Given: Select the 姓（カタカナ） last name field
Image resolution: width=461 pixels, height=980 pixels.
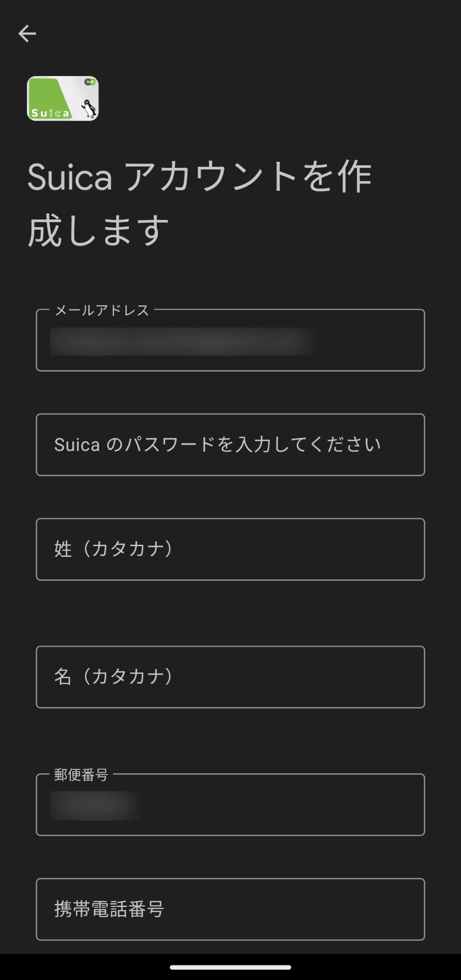Looking at the screenshot, I should (231, 549).
